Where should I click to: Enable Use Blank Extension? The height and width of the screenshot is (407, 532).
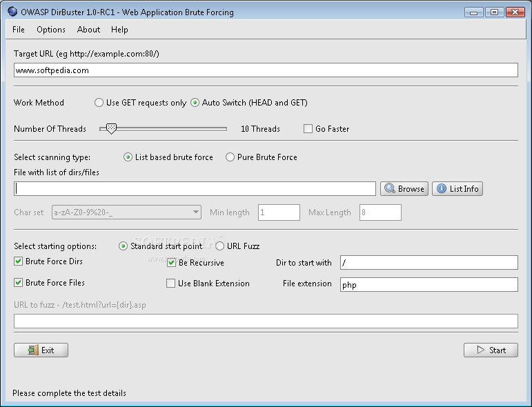pos(170,284)
